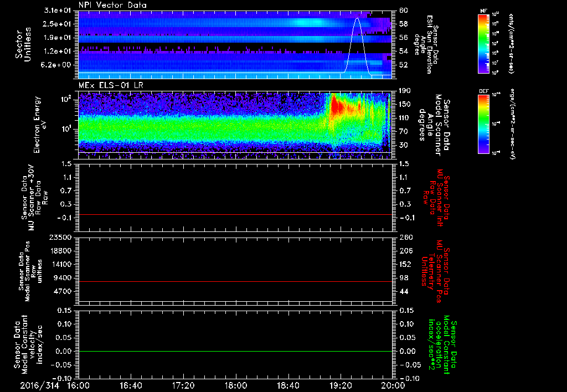Click the date label "2016/314"
567x392 pixels.
pos(39,385)
